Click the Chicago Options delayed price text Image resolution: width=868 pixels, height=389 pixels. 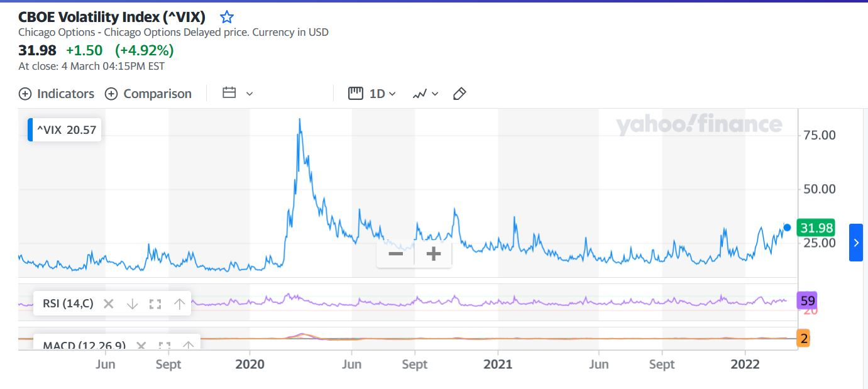point(173,32)
